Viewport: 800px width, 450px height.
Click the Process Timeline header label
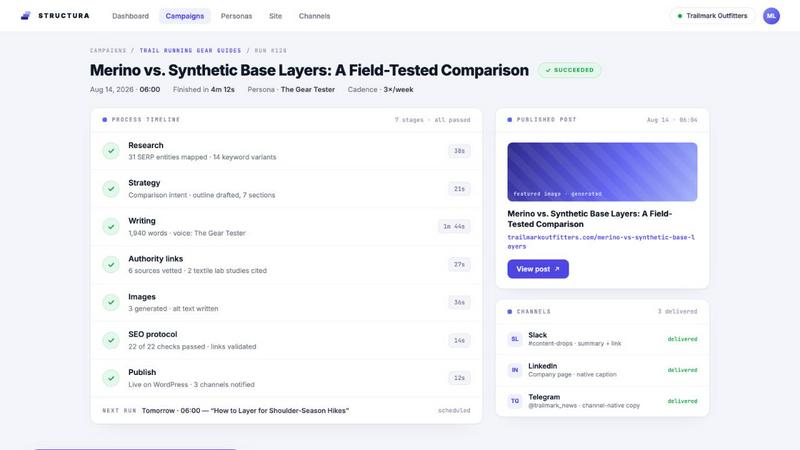point(146,120)
